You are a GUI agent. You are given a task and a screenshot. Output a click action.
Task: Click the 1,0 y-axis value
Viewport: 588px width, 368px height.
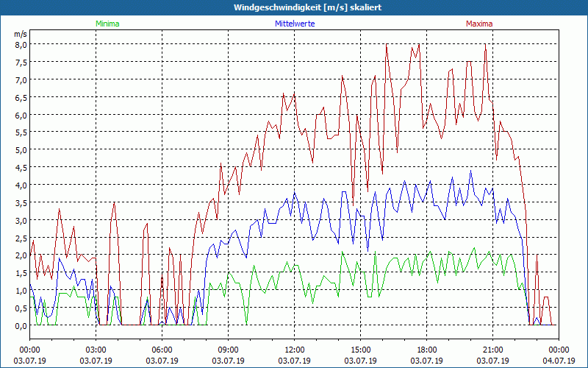(x=21, y=291)
